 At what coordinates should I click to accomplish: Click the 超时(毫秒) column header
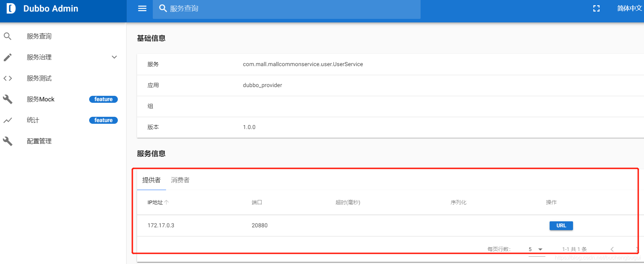(348, 202)
